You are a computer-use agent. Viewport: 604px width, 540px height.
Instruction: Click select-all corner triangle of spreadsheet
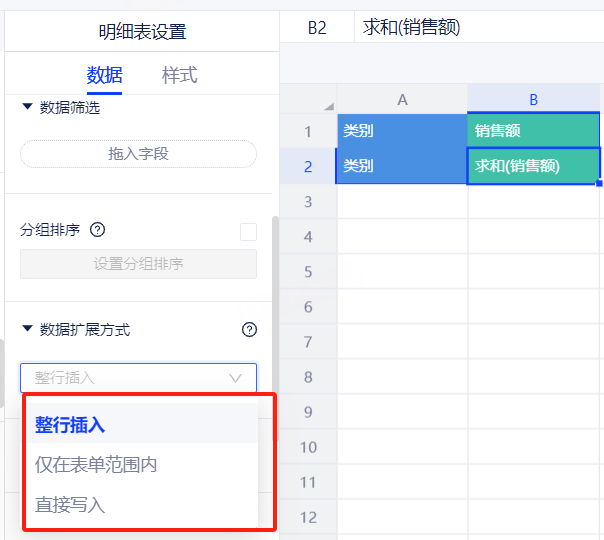click(328, 106)
